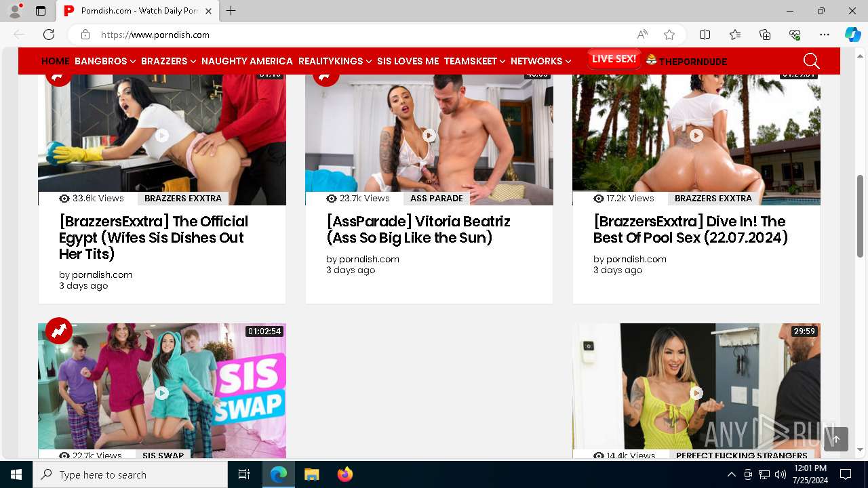Open the Favorites list icon
The image size is (868, 488).
pos(735,35)
